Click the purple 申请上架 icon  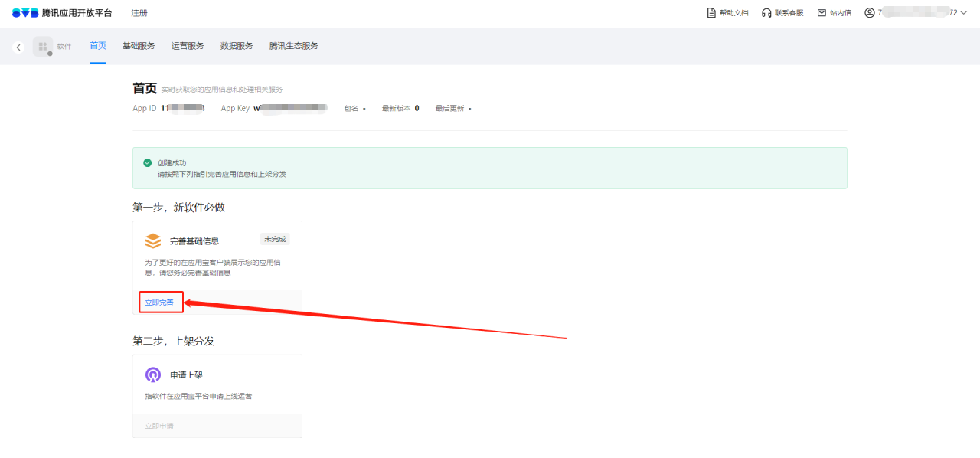click(152, 375)
